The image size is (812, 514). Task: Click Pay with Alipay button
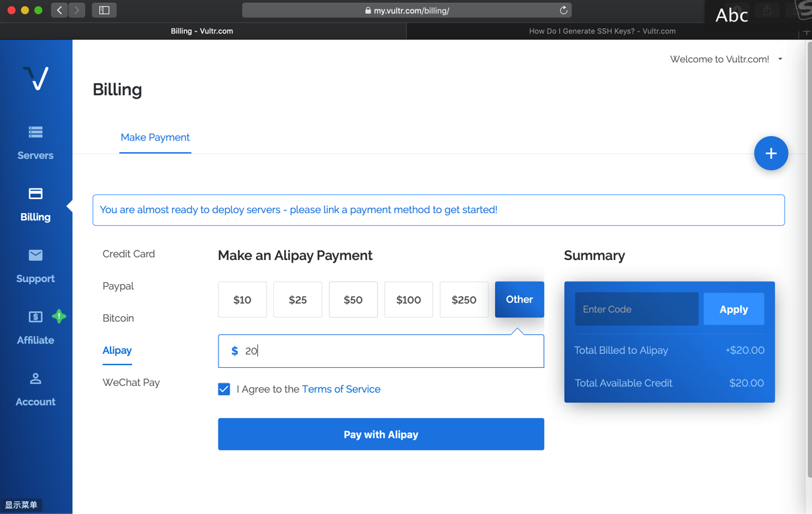pyautogui.click(x=381, y=434)
